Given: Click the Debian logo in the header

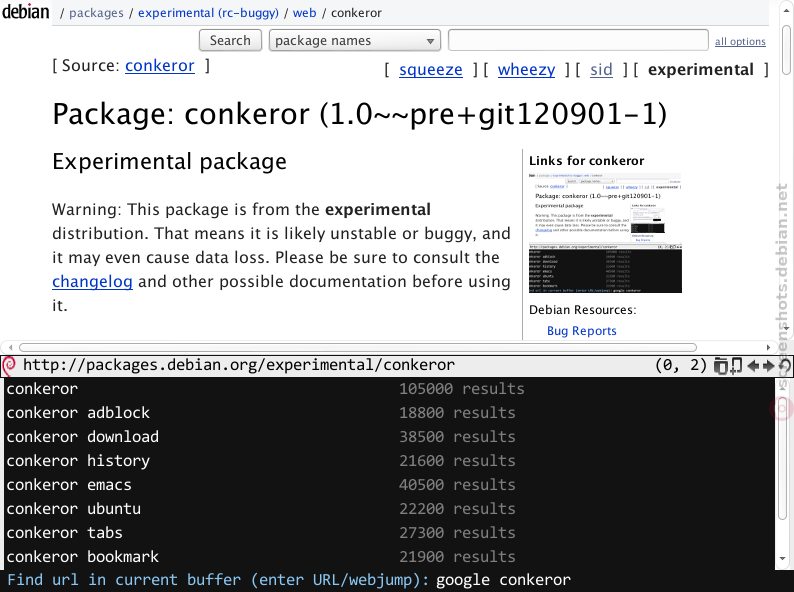Looking at the screenshot, I should (26, 11).
